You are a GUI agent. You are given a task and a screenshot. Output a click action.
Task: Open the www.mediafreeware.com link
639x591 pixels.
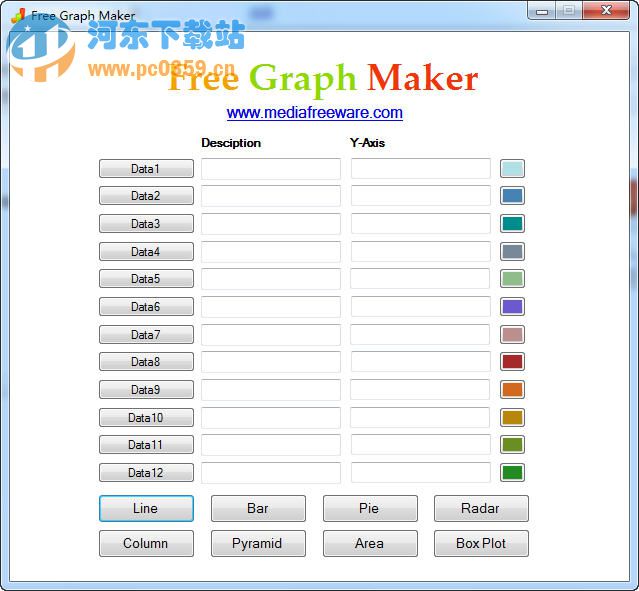(x=315, y=112)
